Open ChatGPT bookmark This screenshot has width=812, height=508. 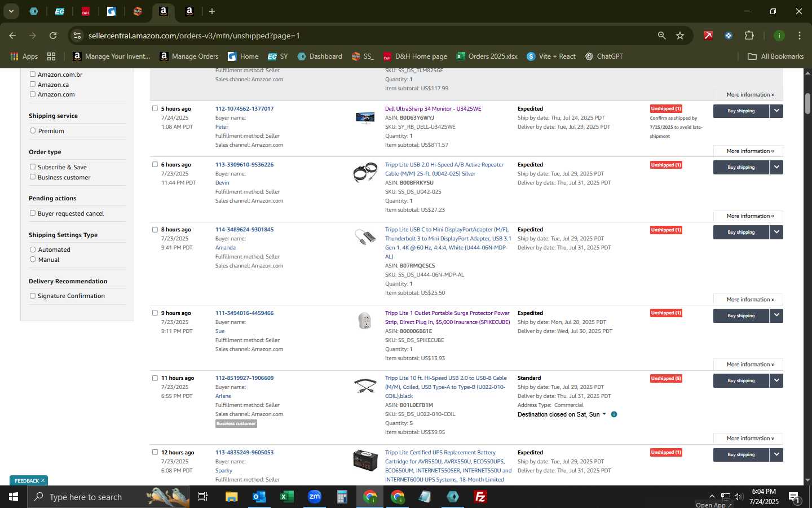click(604, 56)
